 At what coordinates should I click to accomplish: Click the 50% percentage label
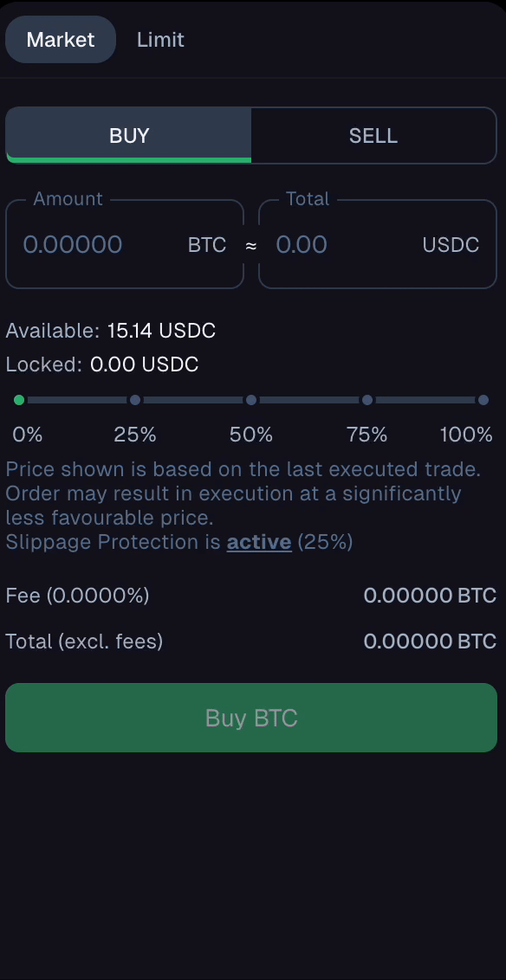pyautogui.click(x=251, y=435)
